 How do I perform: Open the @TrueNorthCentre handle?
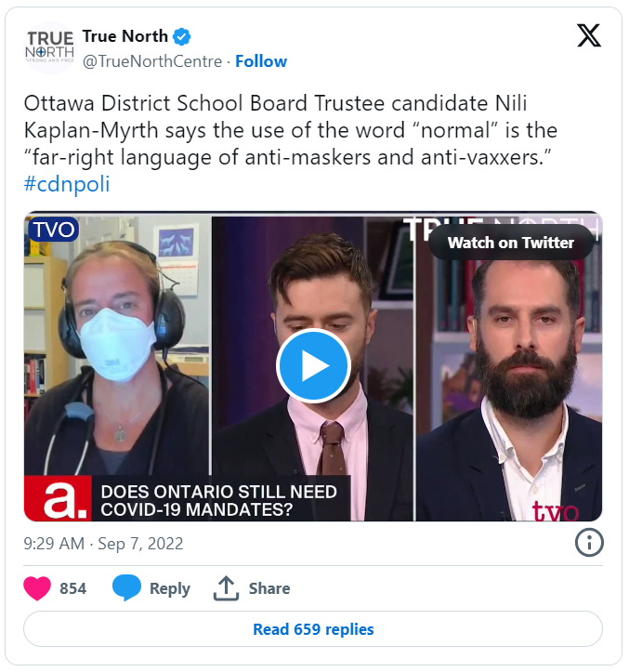(152, 61)
